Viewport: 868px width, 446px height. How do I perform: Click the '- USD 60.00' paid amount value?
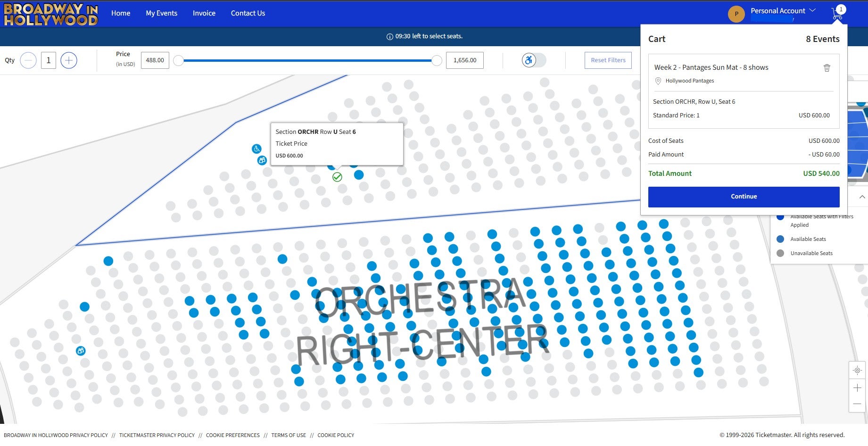pos(824,155)
